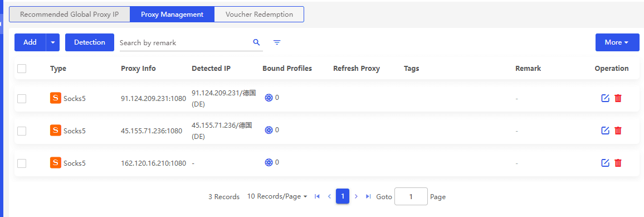
Task: Click detected IP 91.124.209.231/德国 (DE)
Action: click(x=224, y=99)
